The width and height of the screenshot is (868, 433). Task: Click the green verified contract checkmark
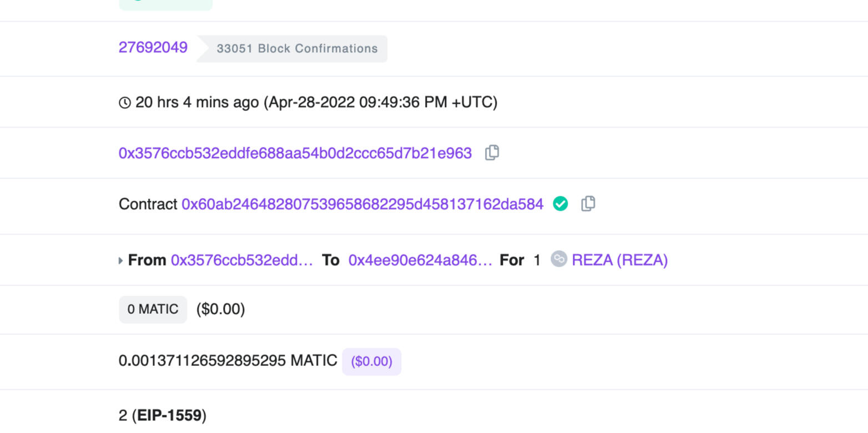pos(561,204)
